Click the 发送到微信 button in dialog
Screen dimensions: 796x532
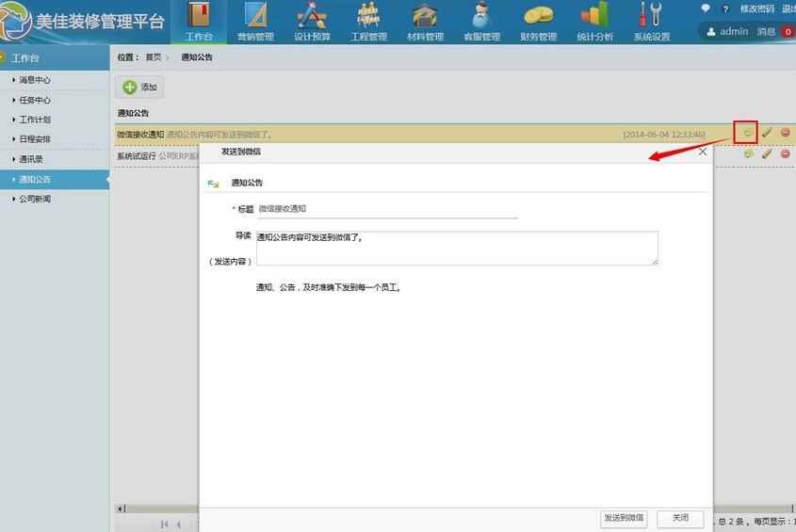tap(624, 518)
